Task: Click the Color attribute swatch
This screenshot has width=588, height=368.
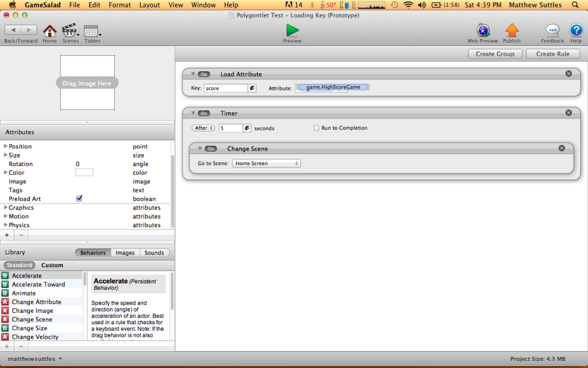Action: (84, 172)
